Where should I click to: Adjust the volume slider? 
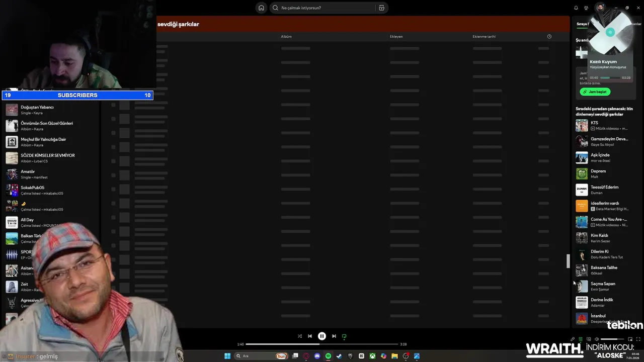612,339
